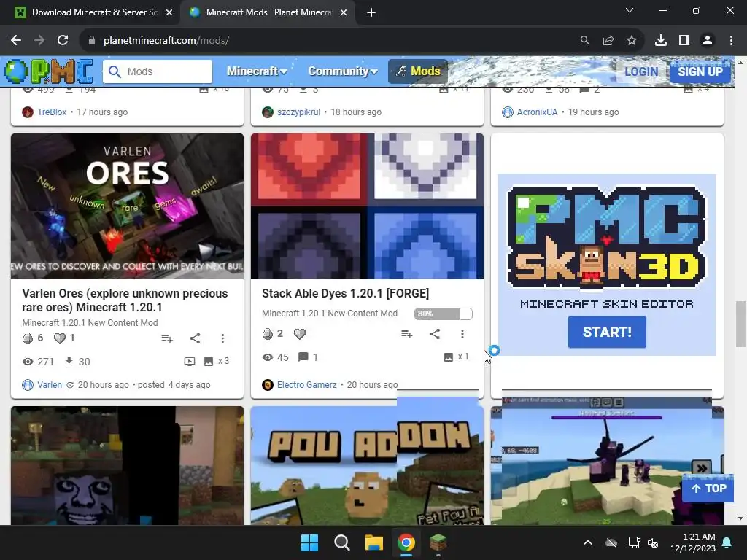Go back with the browser arrow
Screen dimensions: 747x560
pyautogui.click(x=16, y=41)
